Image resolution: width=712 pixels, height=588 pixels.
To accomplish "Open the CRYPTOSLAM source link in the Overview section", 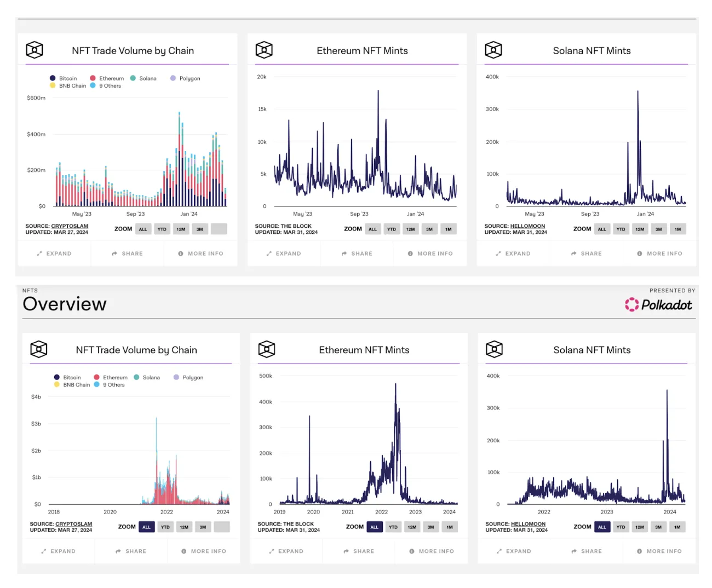I will [x=73, y=524].
